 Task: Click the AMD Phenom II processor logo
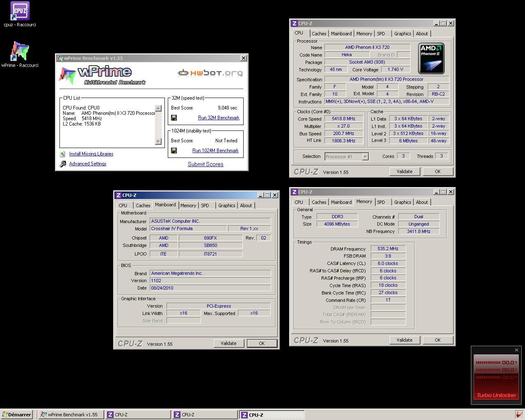pos(431,59)
